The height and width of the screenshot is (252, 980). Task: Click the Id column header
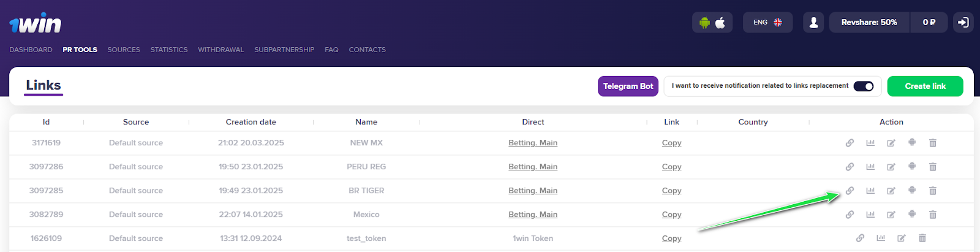point(46,122)
